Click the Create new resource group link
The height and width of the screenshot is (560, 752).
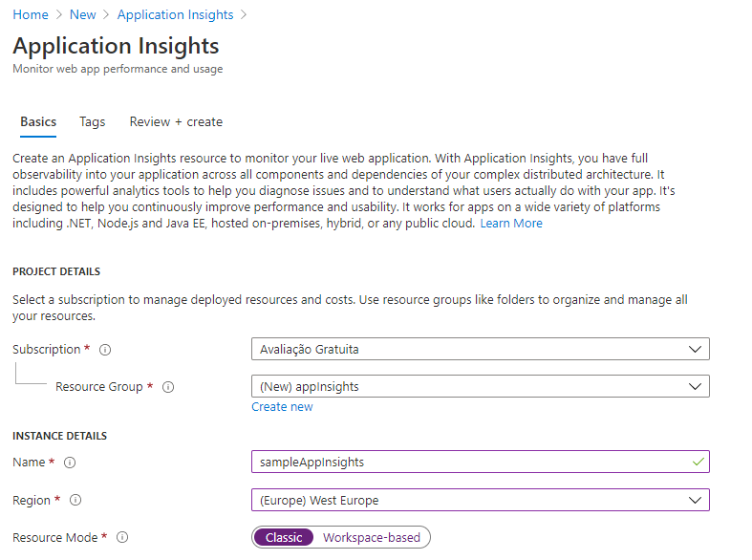pyautogui.click(x=282, y=407)
